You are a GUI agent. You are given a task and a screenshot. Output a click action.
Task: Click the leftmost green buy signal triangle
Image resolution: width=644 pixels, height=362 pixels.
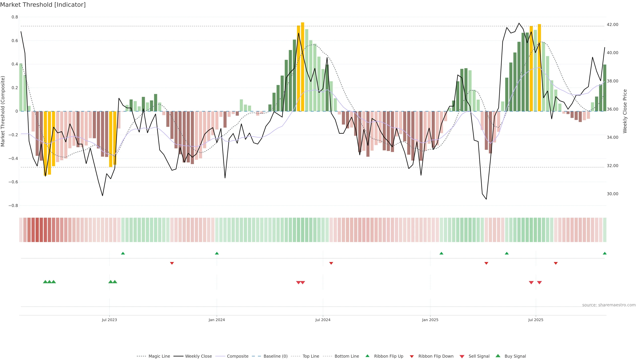pyautogui.click(x=45, y=282)
